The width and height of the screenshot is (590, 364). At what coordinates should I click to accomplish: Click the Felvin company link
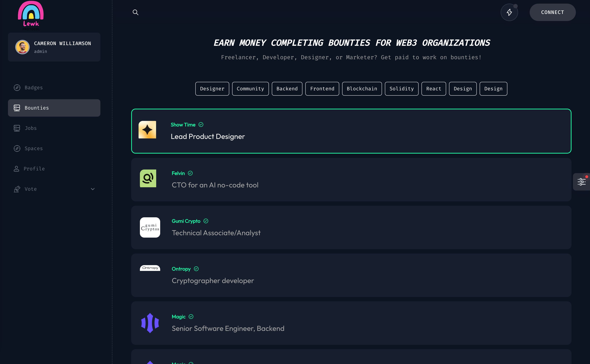[178, 173]
